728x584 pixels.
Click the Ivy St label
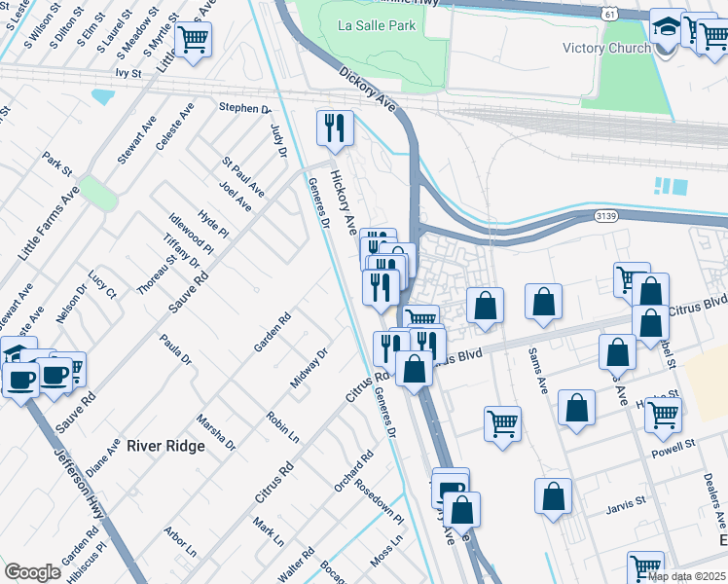pyautogui.click(x=128, y=73)
